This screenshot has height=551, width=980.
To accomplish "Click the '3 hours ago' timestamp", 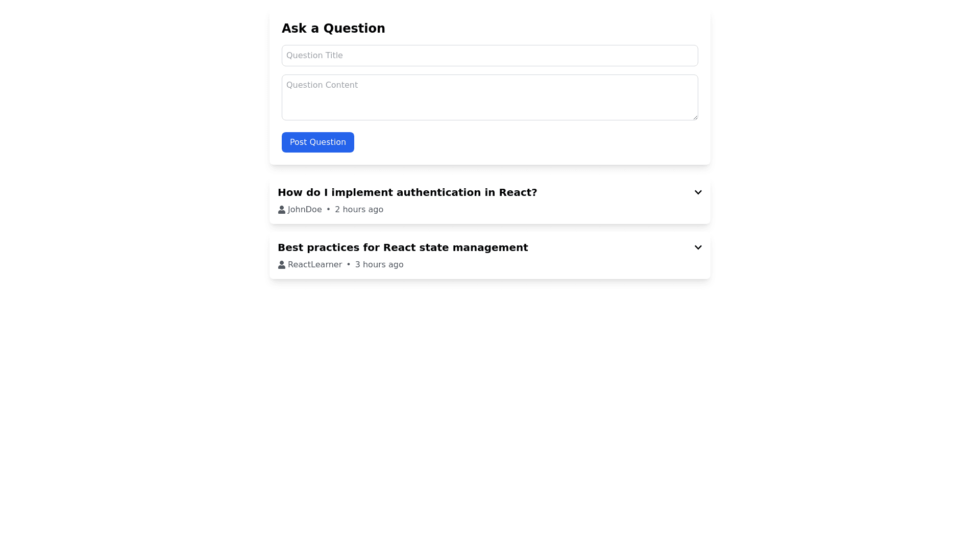I will [379, 265].
